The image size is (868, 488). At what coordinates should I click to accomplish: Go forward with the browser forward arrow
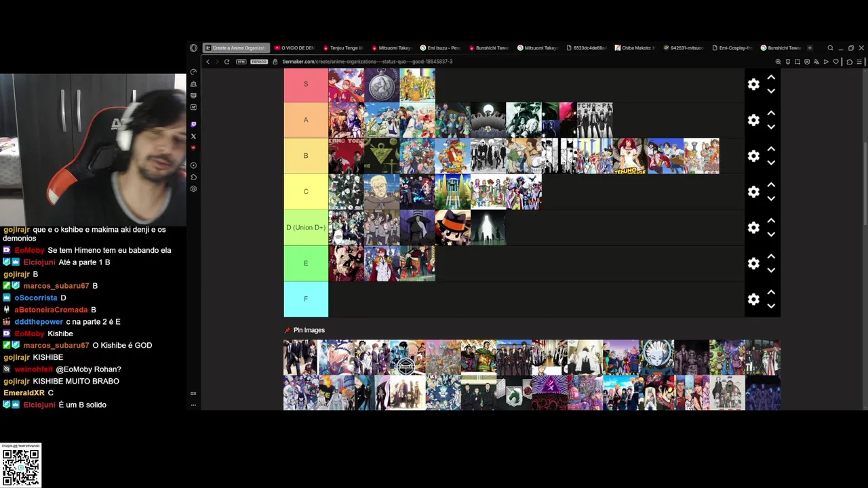pos(217,62)
